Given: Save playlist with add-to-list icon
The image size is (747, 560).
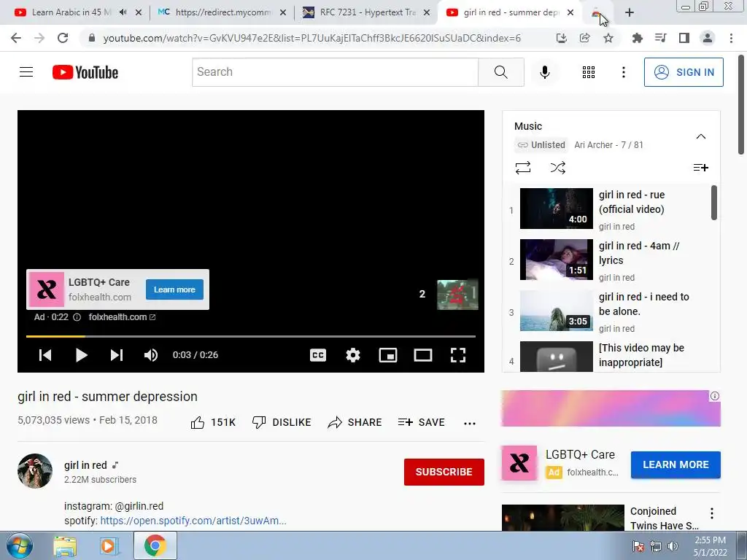Looking at the screenshot, I should [x=700, y=168].
